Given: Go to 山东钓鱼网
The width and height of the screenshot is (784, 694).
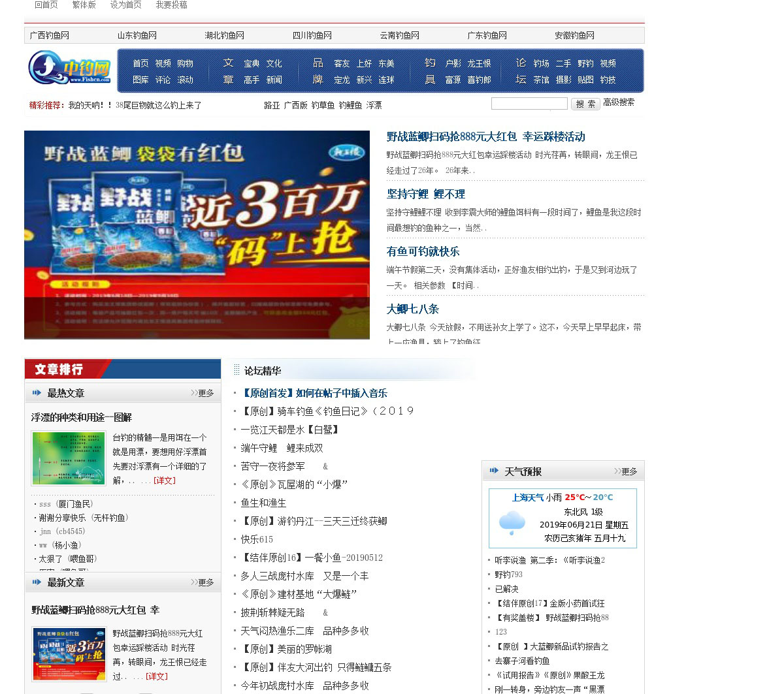Looking at the screenshot, I should click(x=137, y=35).
